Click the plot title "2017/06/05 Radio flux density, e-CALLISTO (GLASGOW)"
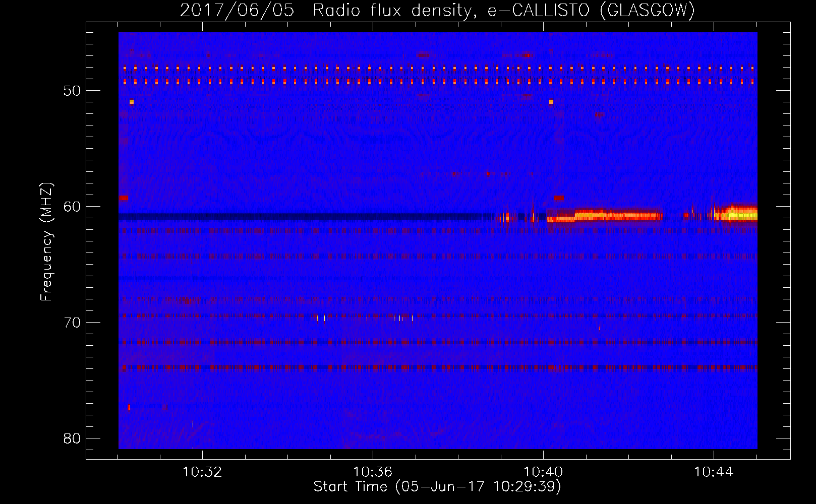The image size is (816, 504). tap(437, 10)
